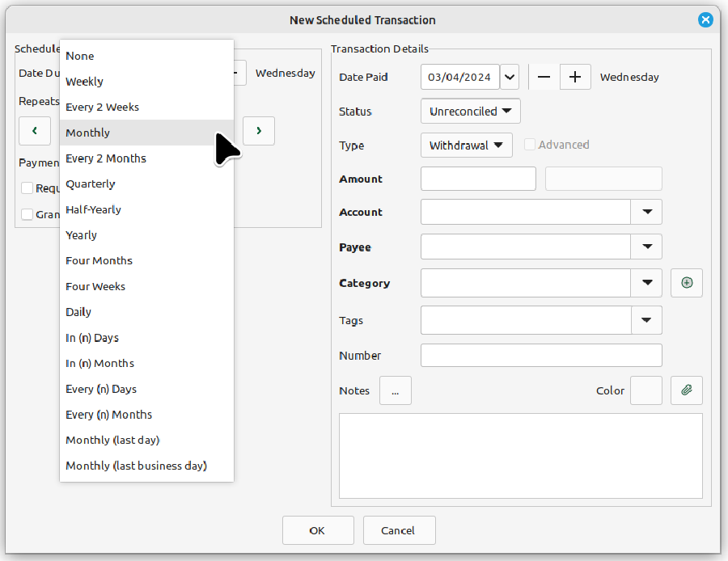This screenshot has height=561, width=728.
Task: Expand the Account selection dropdown
Action: coord(646,212)
